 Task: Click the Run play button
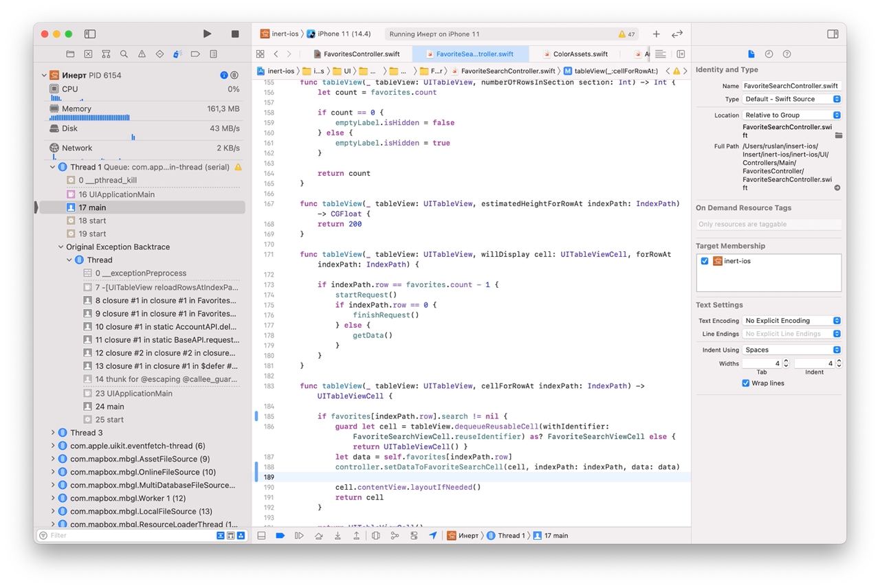pos(208,34)
